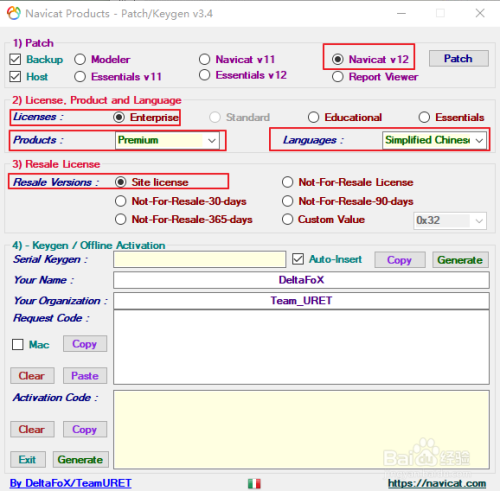Select Enterprise license radio button

(x=119, y=117)
